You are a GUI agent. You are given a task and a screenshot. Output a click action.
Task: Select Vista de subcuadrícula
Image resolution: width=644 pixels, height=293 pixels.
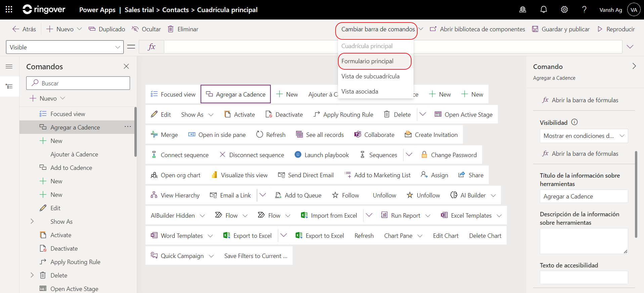click(x=376, y=76)
